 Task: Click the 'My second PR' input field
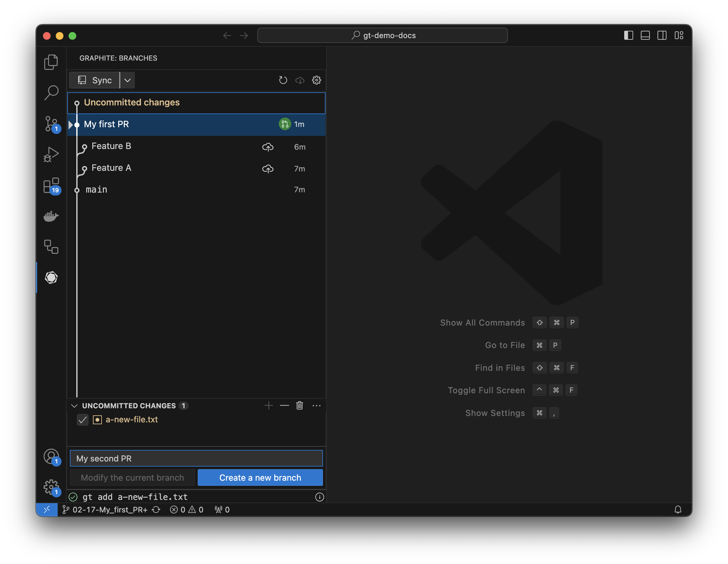197,458
